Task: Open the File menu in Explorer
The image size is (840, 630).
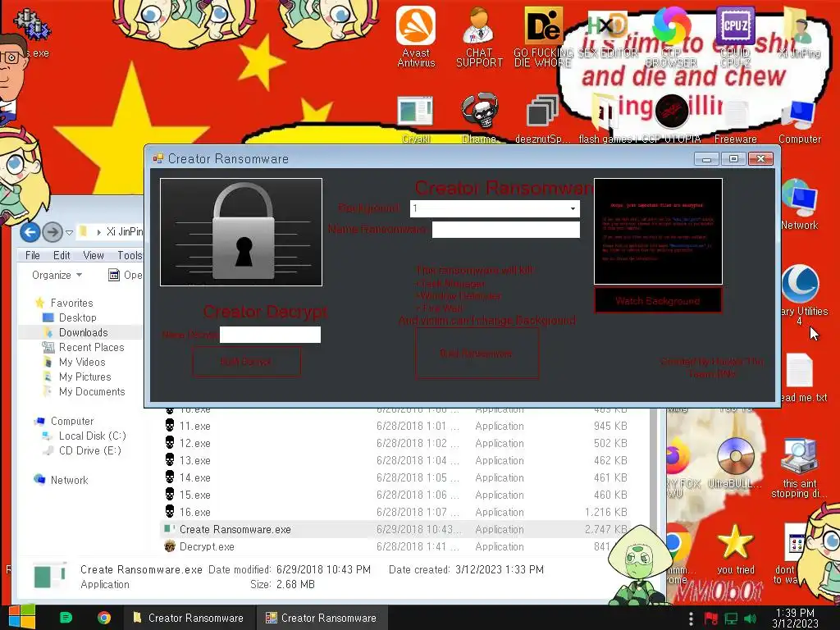Action: click(x=33, y=256)
